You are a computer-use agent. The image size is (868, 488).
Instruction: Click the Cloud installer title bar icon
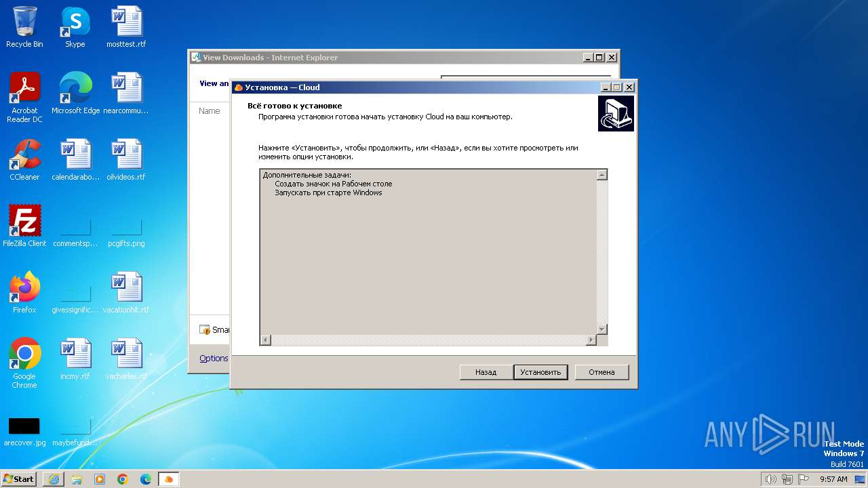pos(238,87)
